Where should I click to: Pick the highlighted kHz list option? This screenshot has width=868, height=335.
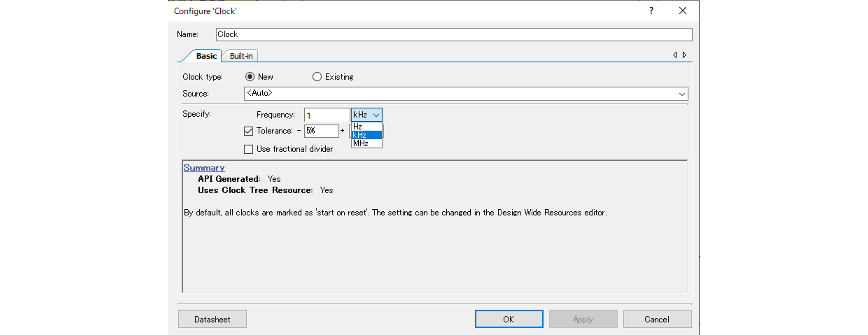click(366, 135)
